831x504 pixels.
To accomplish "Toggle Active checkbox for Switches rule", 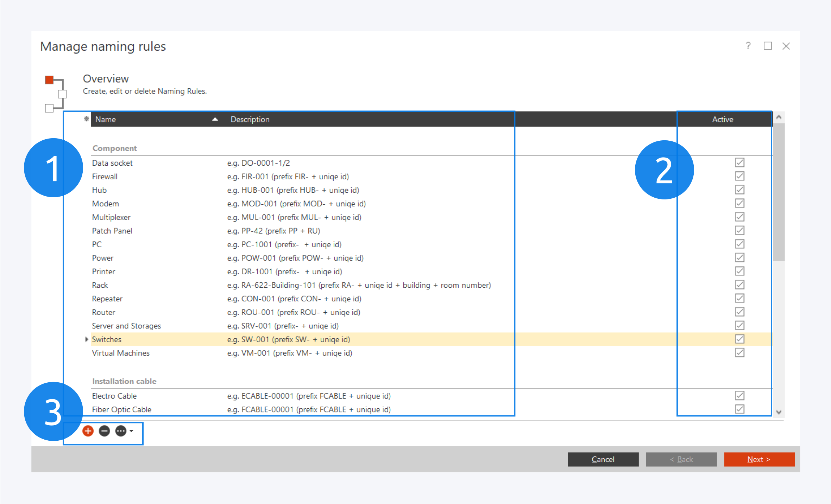I will click(x=739, y=339).
